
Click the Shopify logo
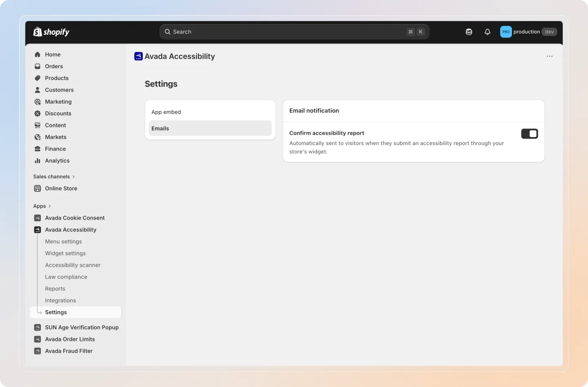click(51, 32)
